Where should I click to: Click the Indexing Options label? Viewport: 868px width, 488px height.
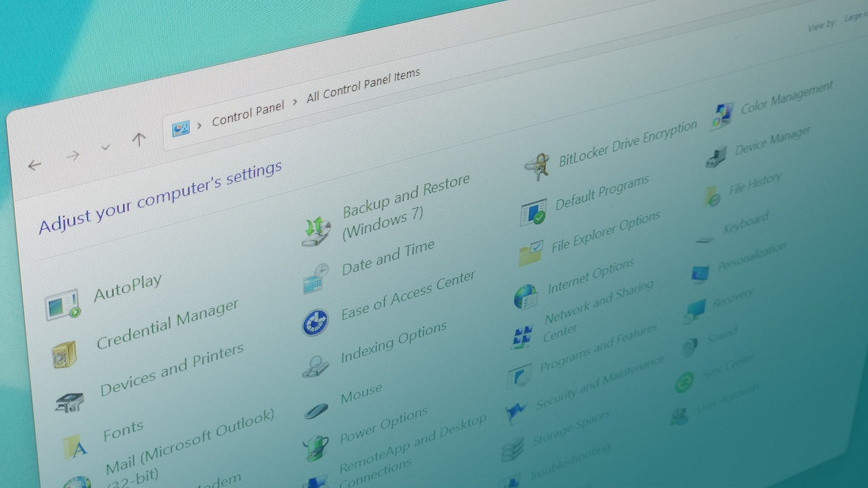click(x=394, y=342)
